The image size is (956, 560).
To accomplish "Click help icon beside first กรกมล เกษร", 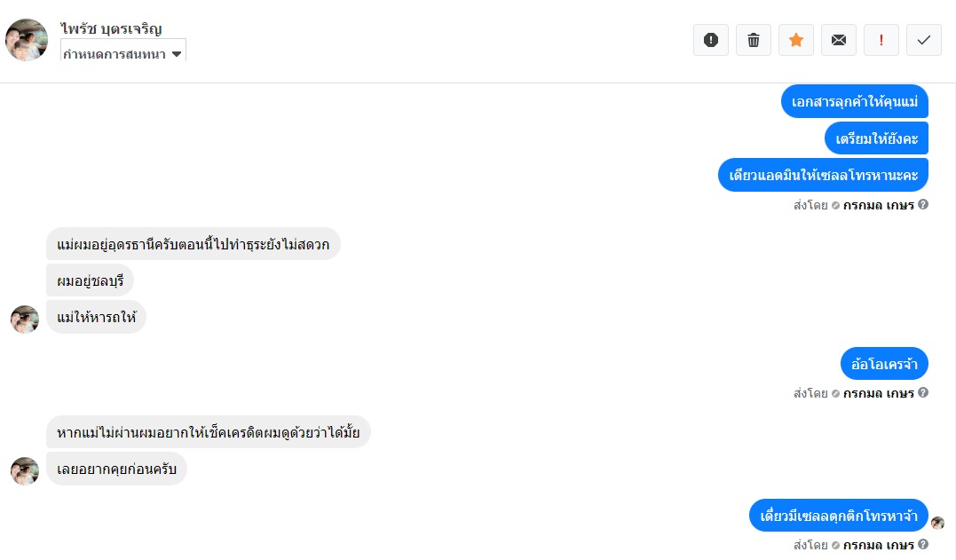I will tap(923, 205).
